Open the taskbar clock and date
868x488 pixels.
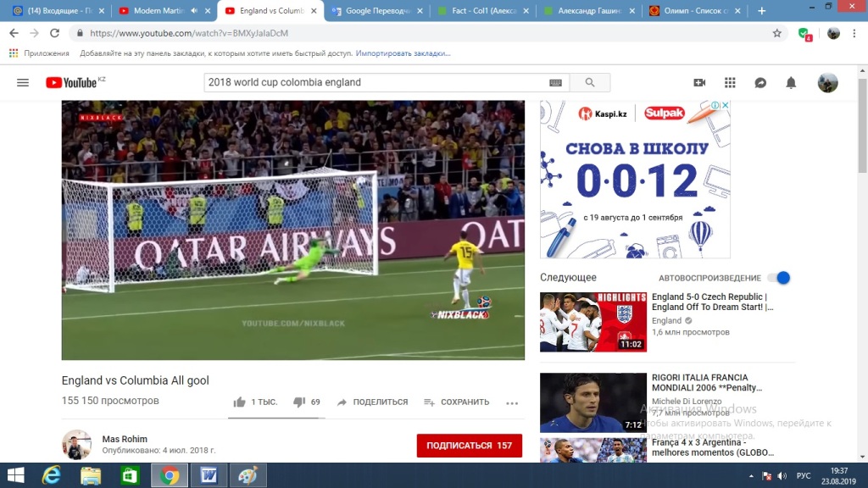(838, 476)
